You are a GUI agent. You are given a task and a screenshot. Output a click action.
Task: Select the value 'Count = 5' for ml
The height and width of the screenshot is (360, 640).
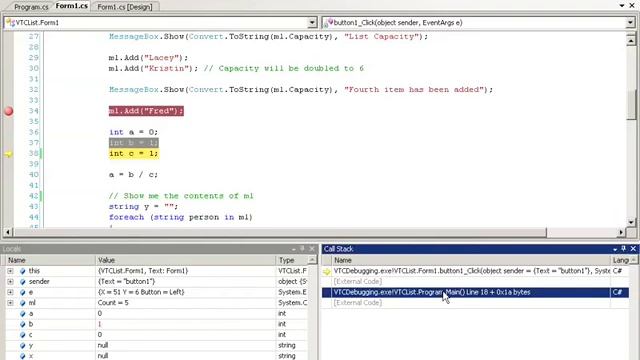point(113,303)
